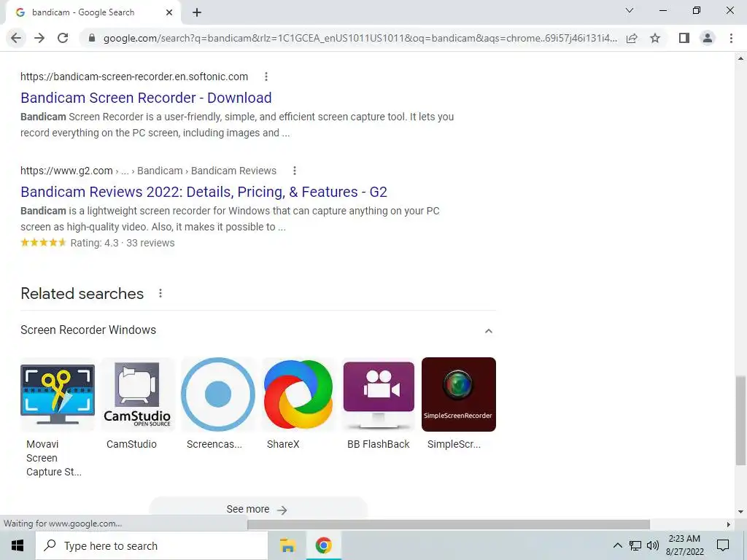Click the scroll right arrow
The width and height of the screenshot is (747, 560).
pyautogui.click(x=729, y=524)
